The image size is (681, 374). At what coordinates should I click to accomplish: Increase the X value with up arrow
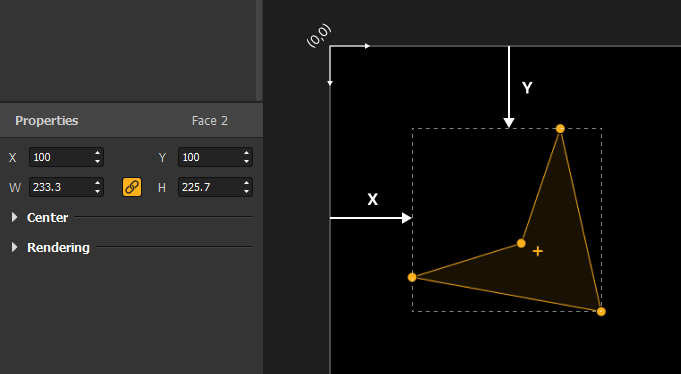coord(97,153)
